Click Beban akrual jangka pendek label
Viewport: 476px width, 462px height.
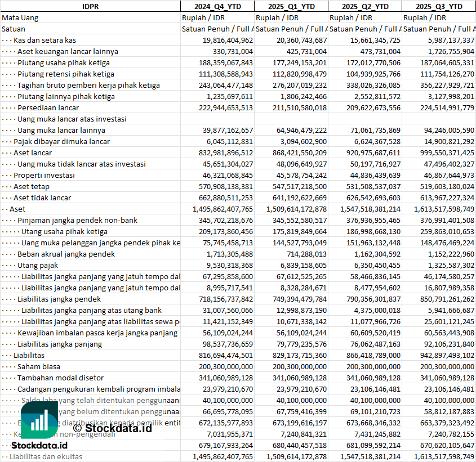tap(66, 254)
